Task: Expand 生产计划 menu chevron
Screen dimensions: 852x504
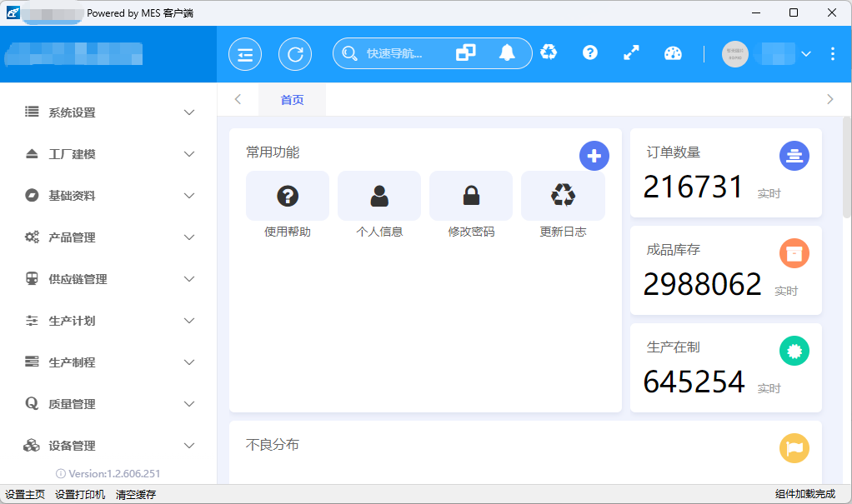Action: (x=189, y=321)
